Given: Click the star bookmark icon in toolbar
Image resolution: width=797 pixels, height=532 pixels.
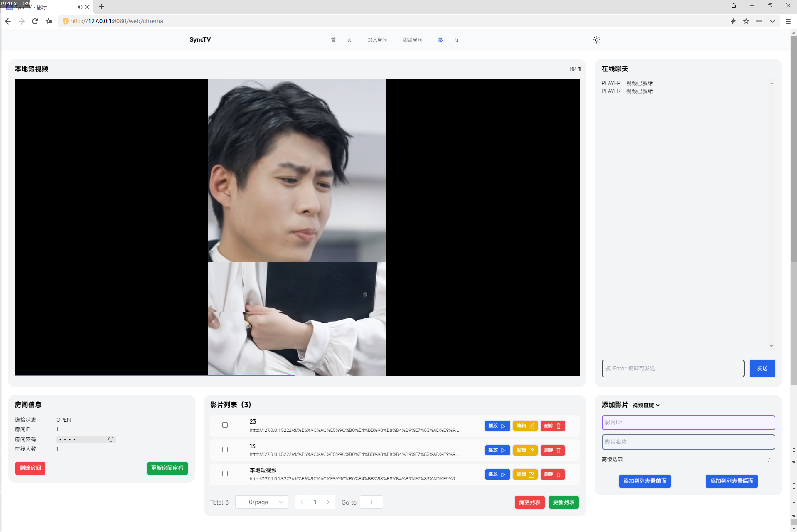Looking at the screenshot, I should (746, 21).
